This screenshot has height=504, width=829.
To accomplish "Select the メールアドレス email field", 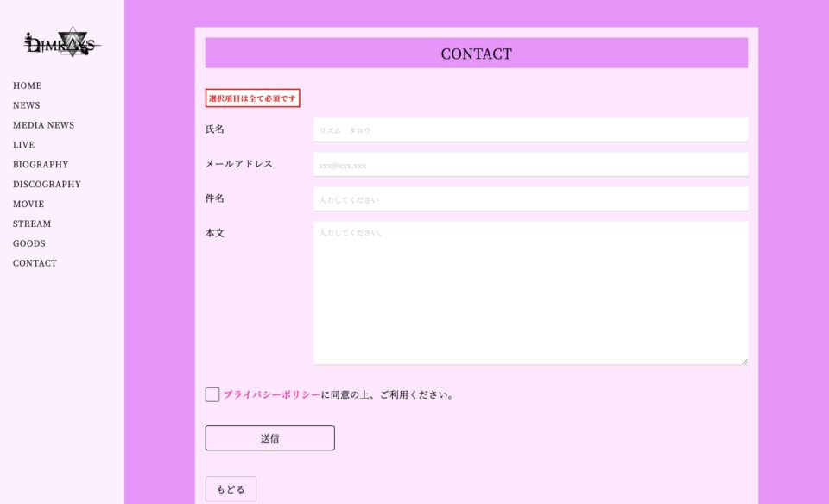I will coord(530,164).
